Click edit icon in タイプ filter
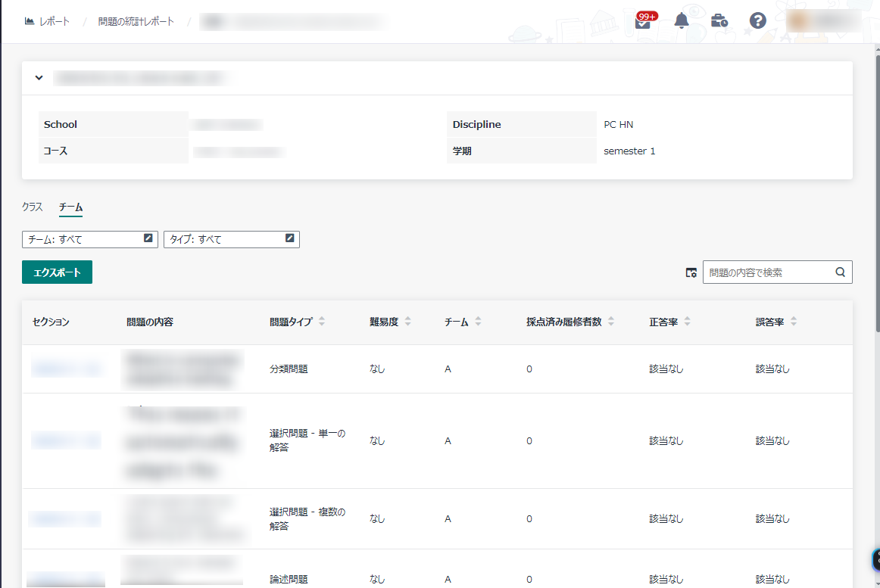 click(289, 238)
